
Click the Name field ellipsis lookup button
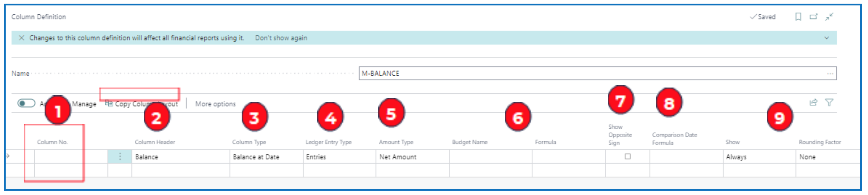click(x=830, y=74)
